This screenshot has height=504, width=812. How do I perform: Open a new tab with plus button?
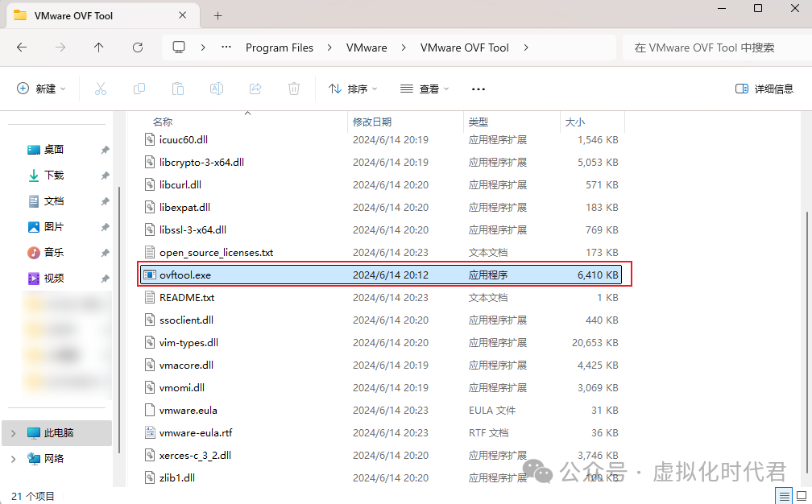(x=218, y=16)
